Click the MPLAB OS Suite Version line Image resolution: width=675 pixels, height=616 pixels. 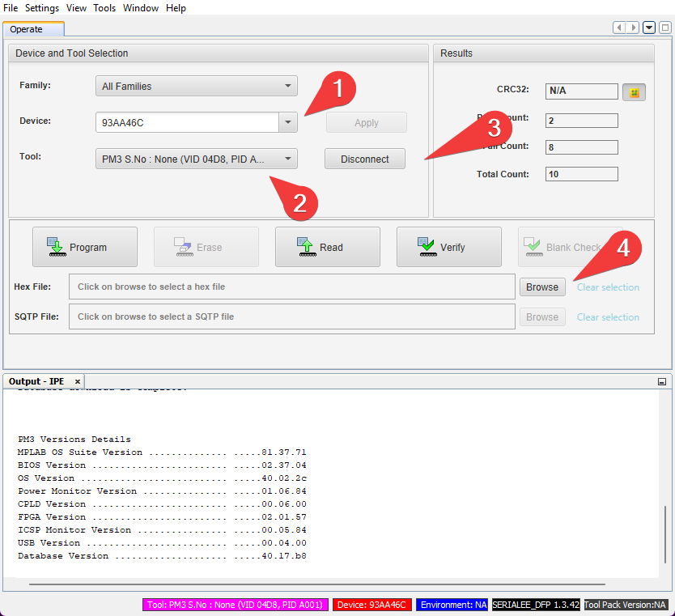162,452
